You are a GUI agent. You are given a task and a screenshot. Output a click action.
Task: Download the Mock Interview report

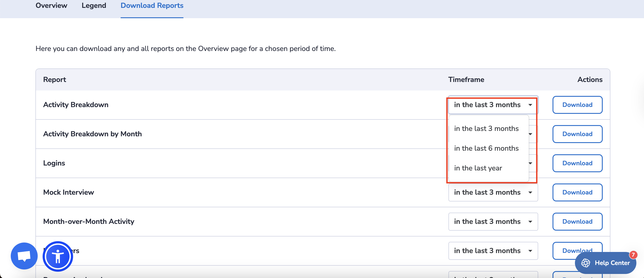pos(577,192)
